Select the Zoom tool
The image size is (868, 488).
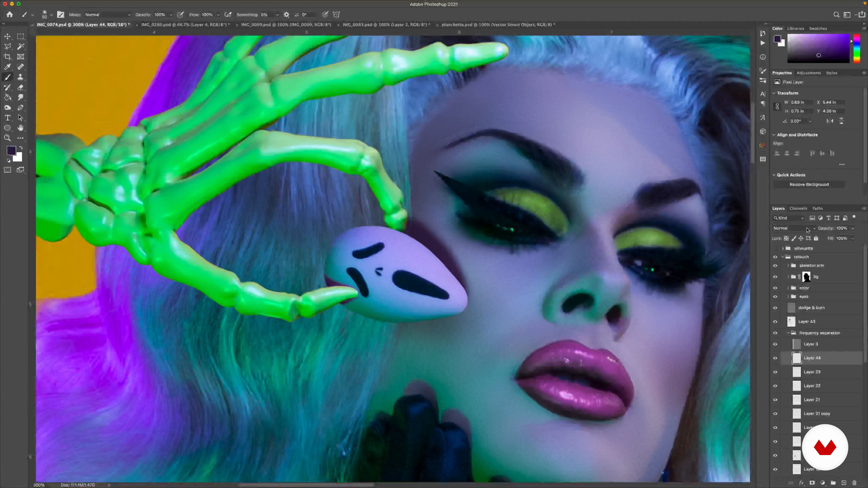[x=7, y=138]
